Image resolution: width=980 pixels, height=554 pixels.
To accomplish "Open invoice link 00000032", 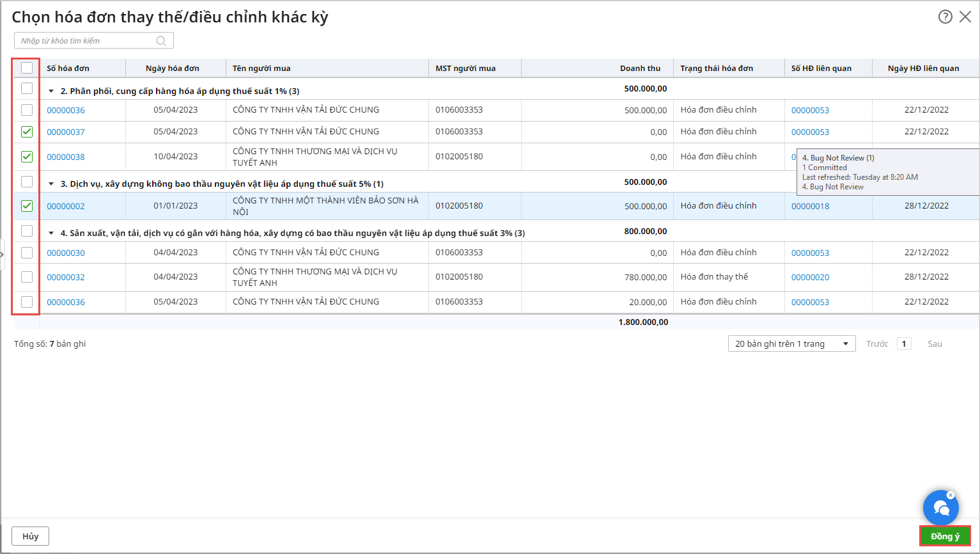I will [x=66, y=277].
